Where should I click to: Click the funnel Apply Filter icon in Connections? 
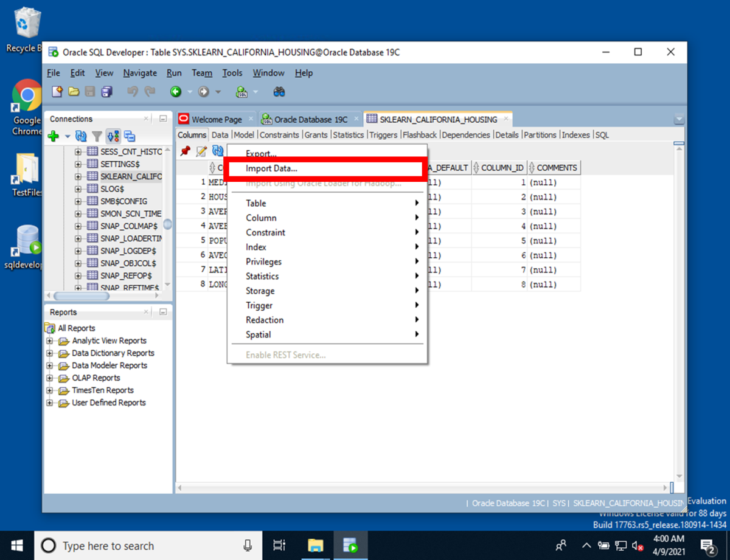[97, 136]
